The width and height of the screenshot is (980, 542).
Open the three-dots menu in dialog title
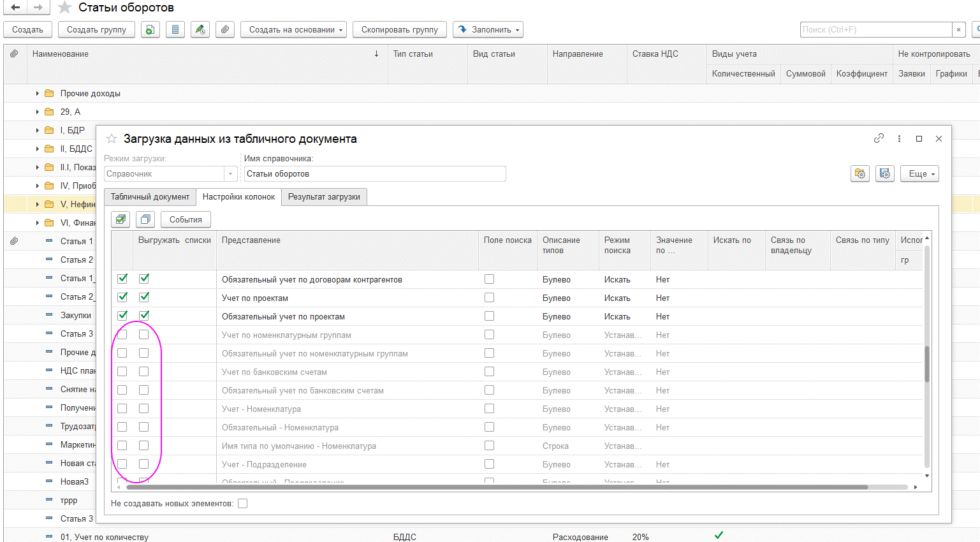899,138
